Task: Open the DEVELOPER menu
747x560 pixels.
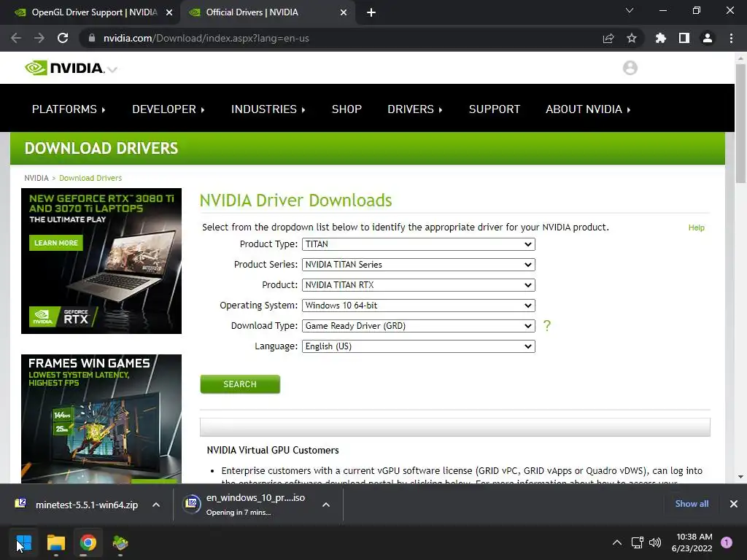Action: [169, 109]
